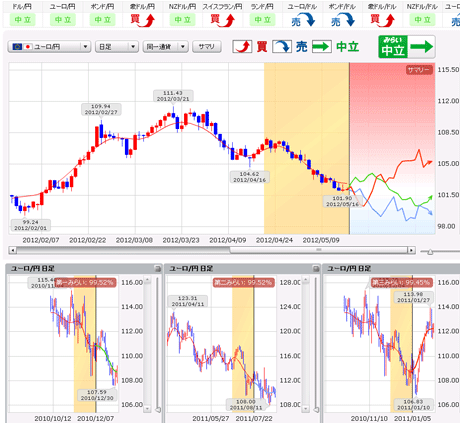Open the 日足 timeframe dropdown
Viewport: 460px width, 423px height.
(117, 47)
